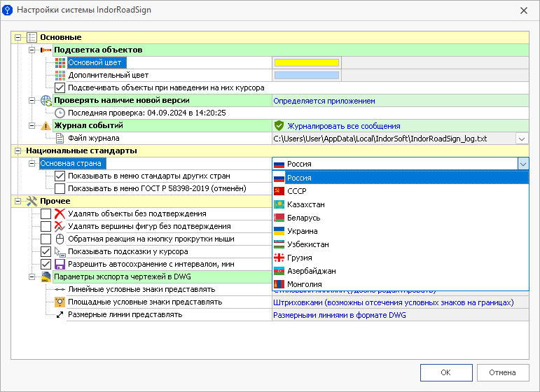This screenshot has height=392, width=540.
Task: Open the Файл журнала path dropdown arrow
Action: [x=522, y=139]
